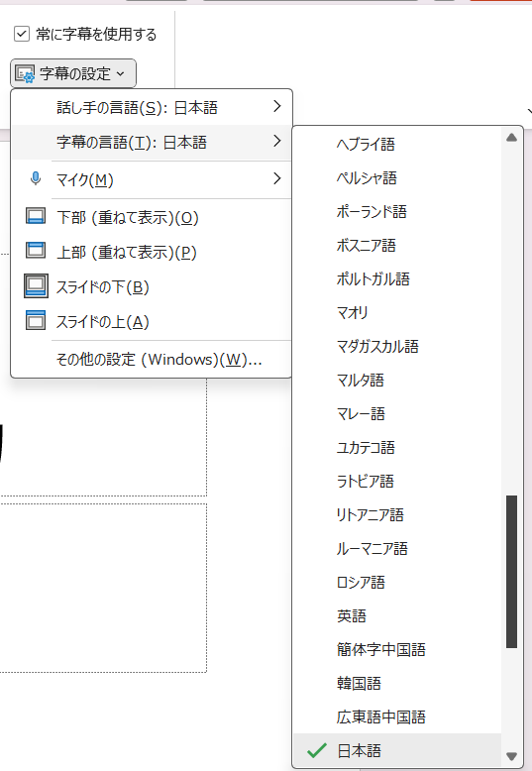Choose 簡体字中国語 subtitle language

click(x=397, y=649)
